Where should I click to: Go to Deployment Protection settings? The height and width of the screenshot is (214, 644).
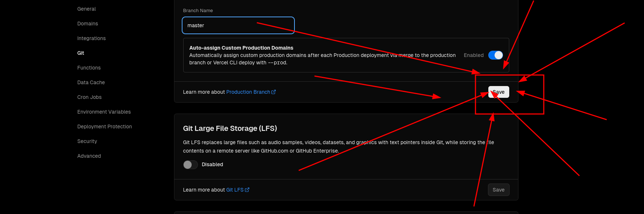[x=105, y=126]
